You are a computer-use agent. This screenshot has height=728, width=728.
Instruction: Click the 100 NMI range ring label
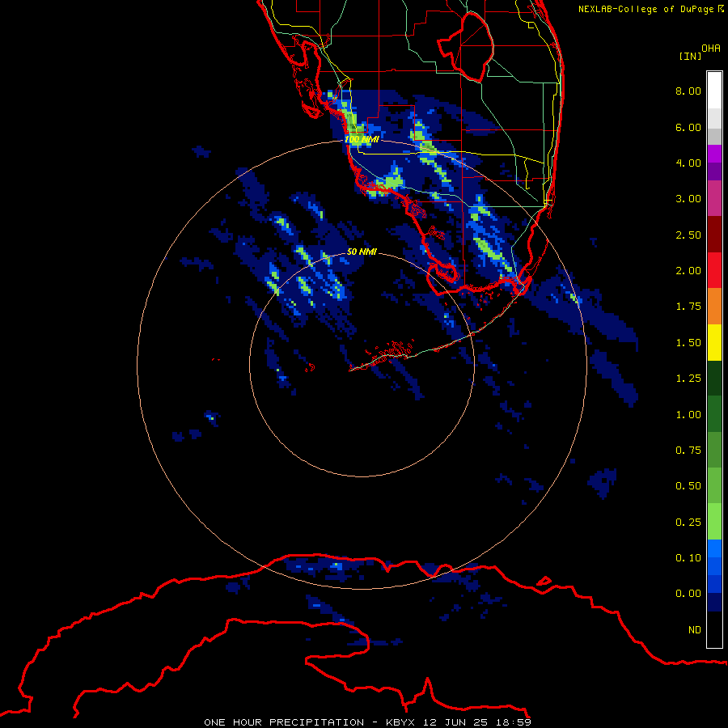pos(362,139)
